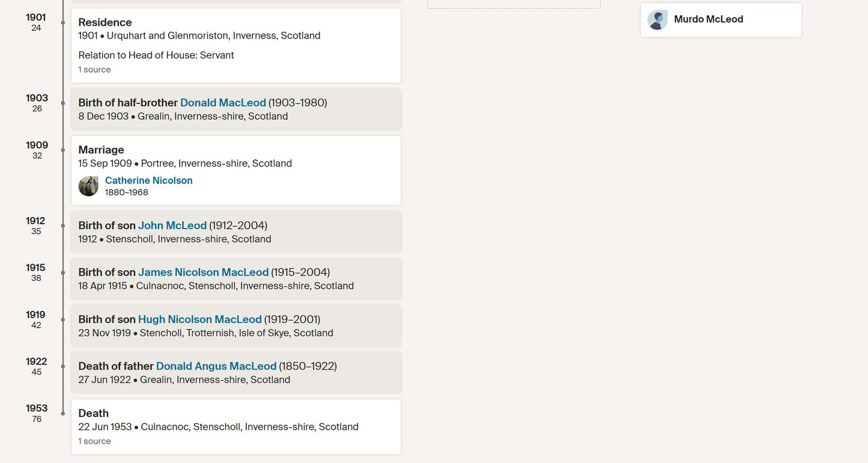Follow the James Nicolson MacLeod link
Screen dimensions: 868x463
point(203,272)
